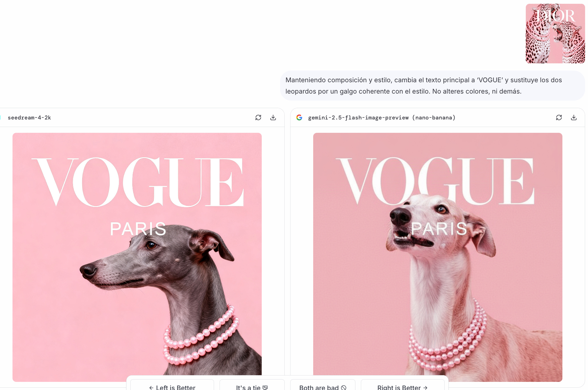Image resolution: width=588 pixels, height=390 pixels.
Task: Click the ban icon in Both are bad
Action: click(344, 387)
